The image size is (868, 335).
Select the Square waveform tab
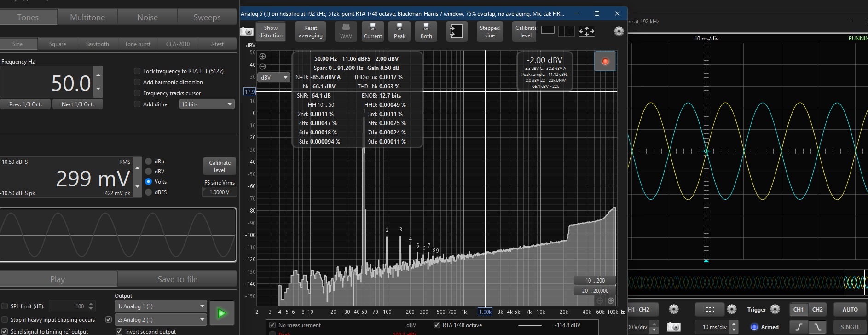(58, 44)
